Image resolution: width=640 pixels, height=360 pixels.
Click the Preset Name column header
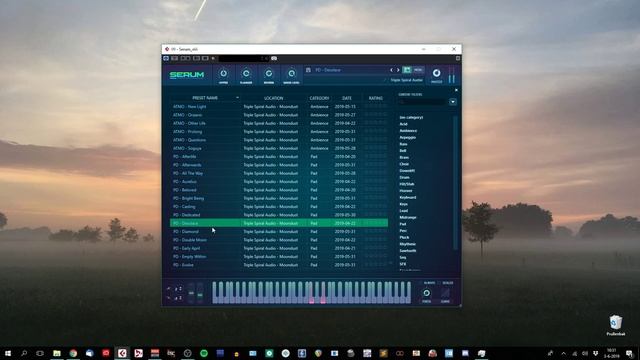tap(205, 98)
